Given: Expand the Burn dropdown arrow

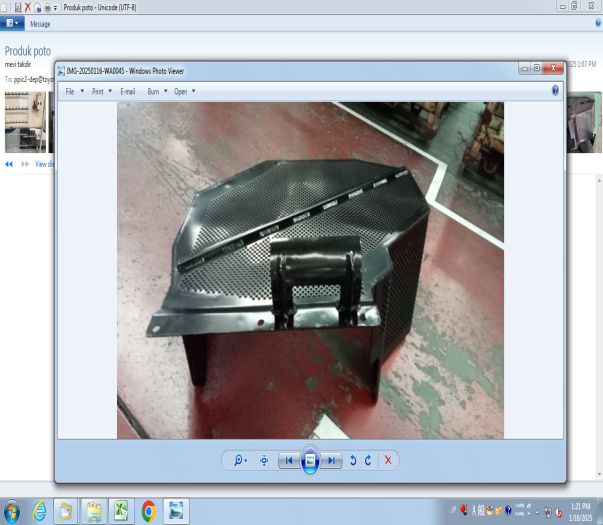Looking at the screenshot, I should [x=166, y=91].
